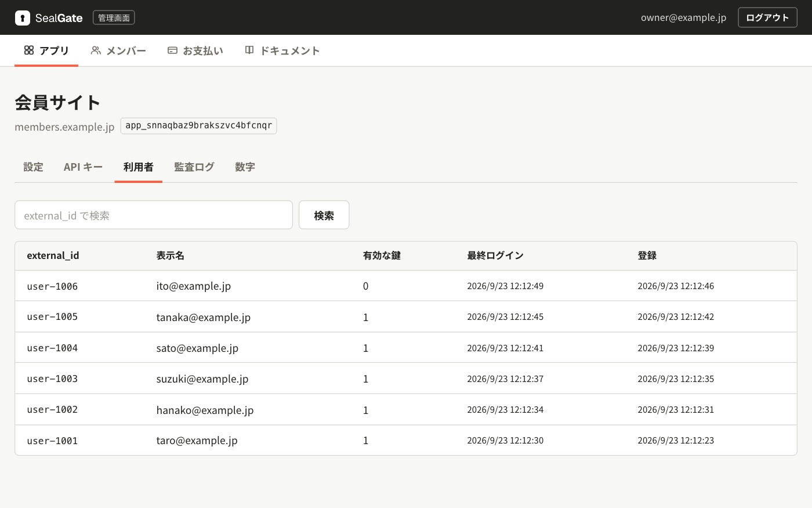Click suzuki@example.jp display name

[x=202, y=379]
